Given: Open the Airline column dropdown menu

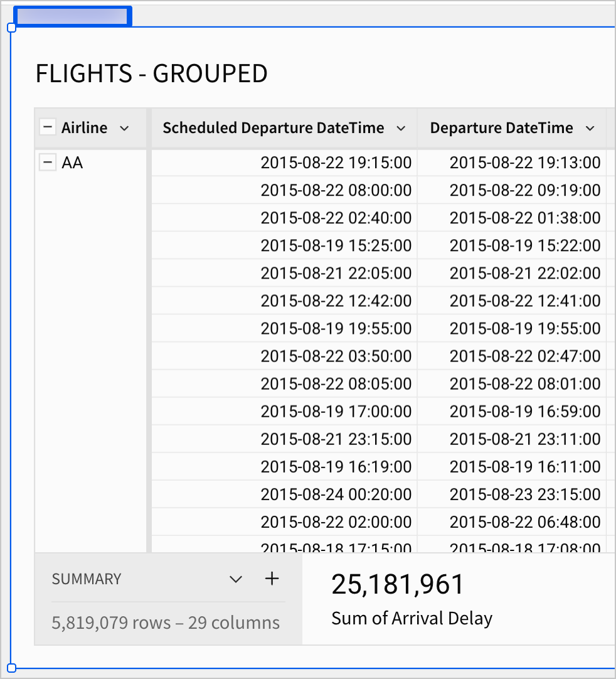Looking at the screenshot, I should [x=124, y=128].
